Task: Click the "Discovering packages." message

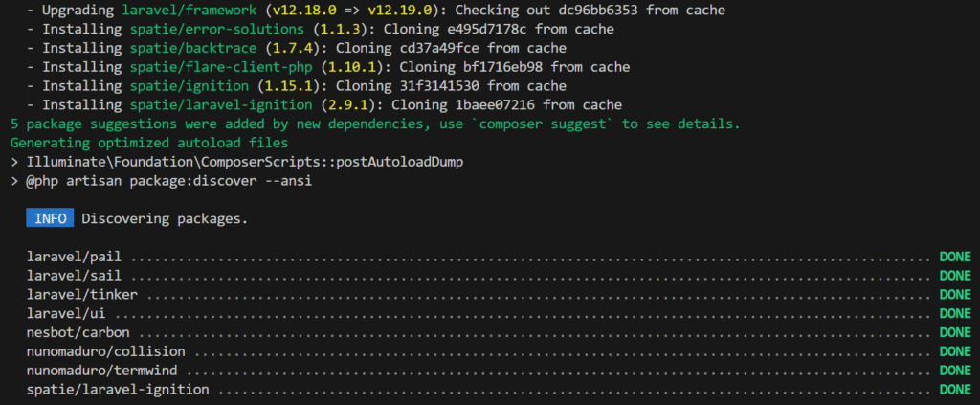Action: point(165,218)
